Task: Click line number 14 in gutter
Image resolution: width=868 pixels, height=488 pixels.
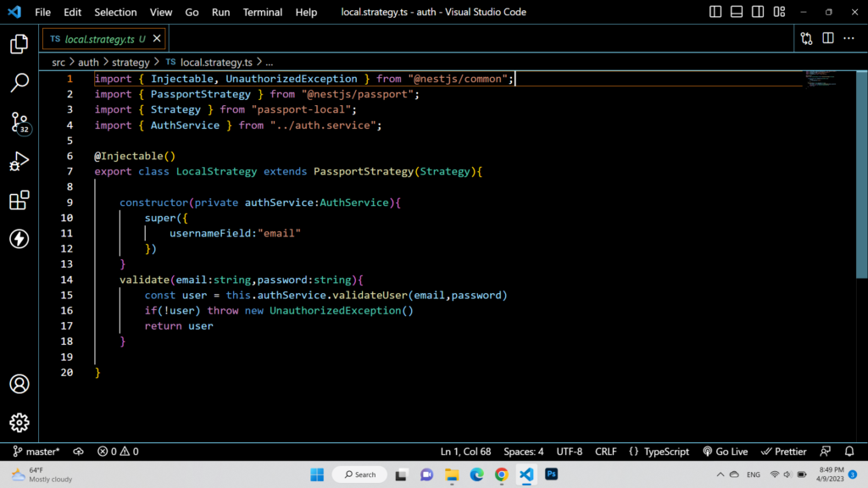Action: [x=66, y=280]
